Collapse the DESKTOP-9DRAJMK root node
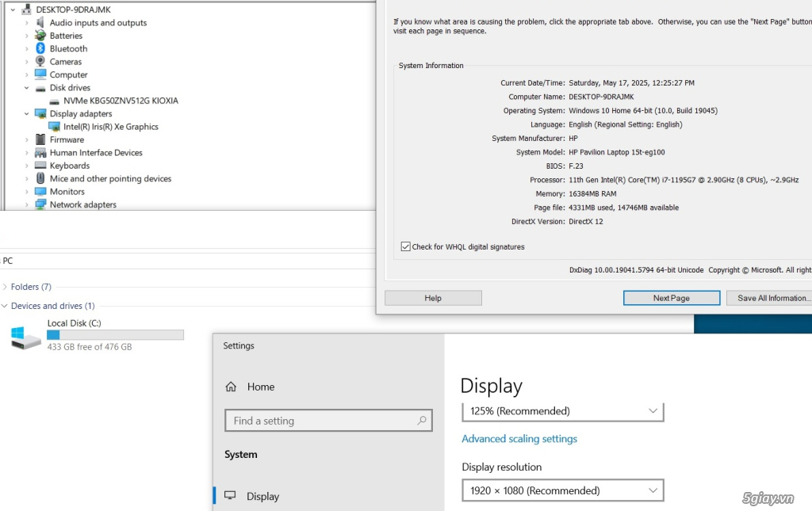This screenshot has height=511, width=812. [13, 10]
